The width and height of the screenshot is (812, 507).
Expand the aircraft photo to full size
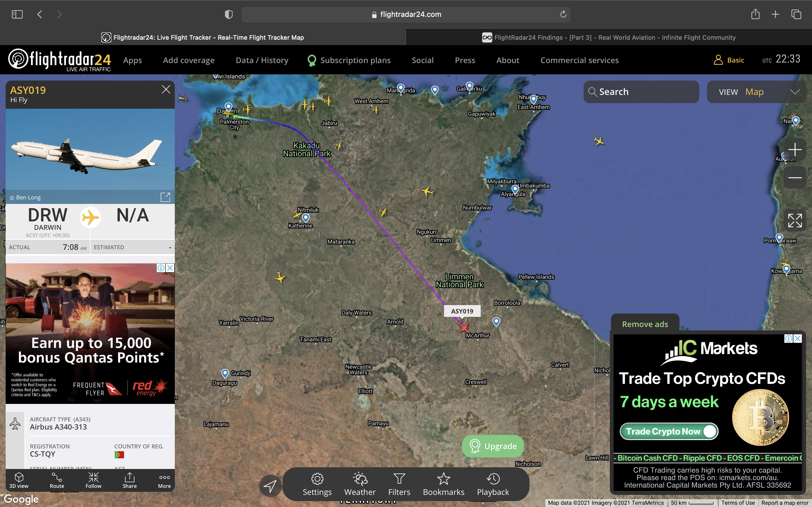165,197
